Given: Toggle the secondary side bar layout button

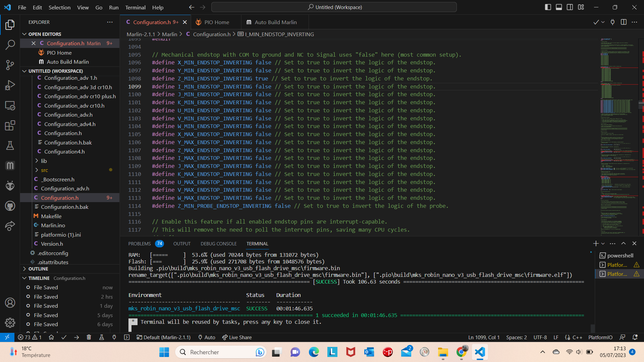Looking at the screenshot, I should (570, 7).
